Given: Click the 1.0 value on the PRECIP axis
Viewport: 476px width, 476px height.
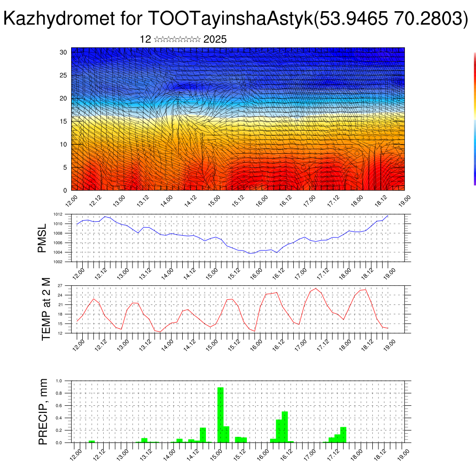Looking at the screenshot, I should click(x=59, y=381).
